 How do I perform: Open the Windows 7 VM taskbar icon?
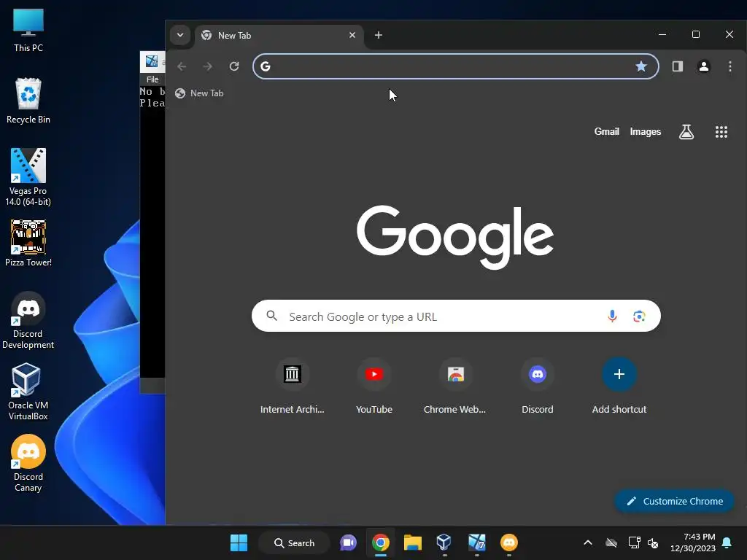pos(476,542)
